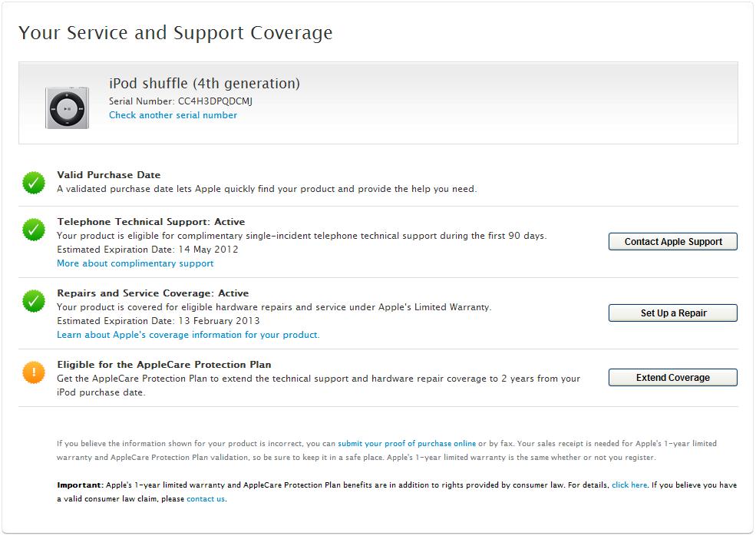Click the Your Service and Support Coverage heading

click(x=176, y=33)
